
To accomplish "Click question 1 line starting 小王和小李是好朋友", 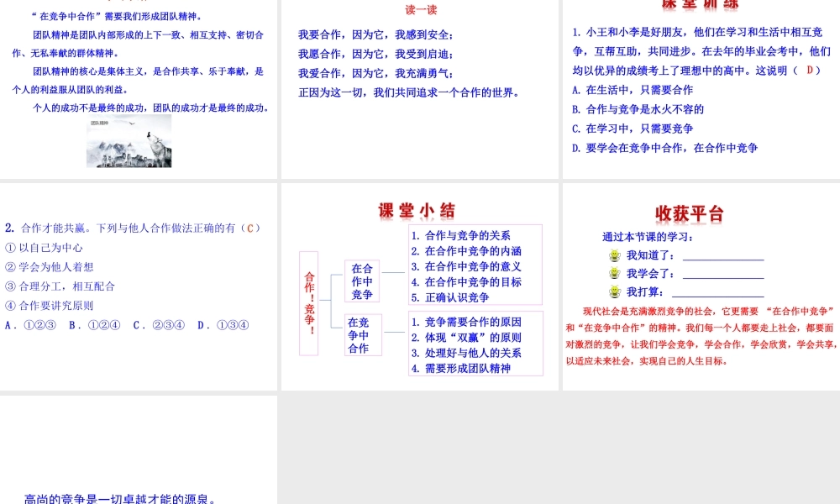I will 697,32.
